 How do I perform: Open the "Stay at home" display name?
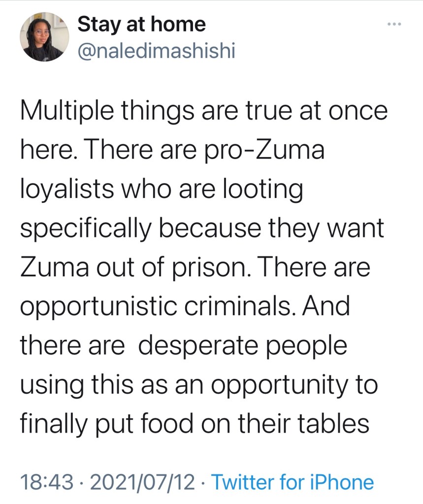(x=142, y=24)
